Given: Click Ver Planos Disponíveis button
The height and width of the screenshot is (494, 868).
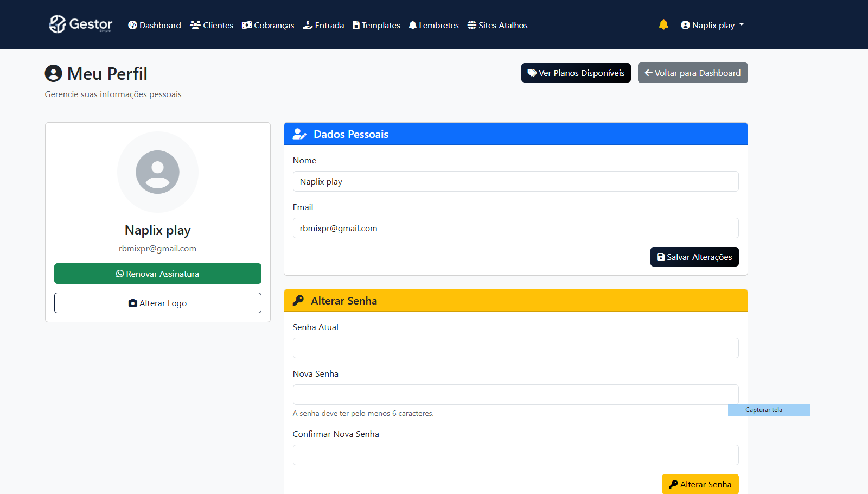Looking at the screenshot, I should pyautogui.click(x=576, y=73).
